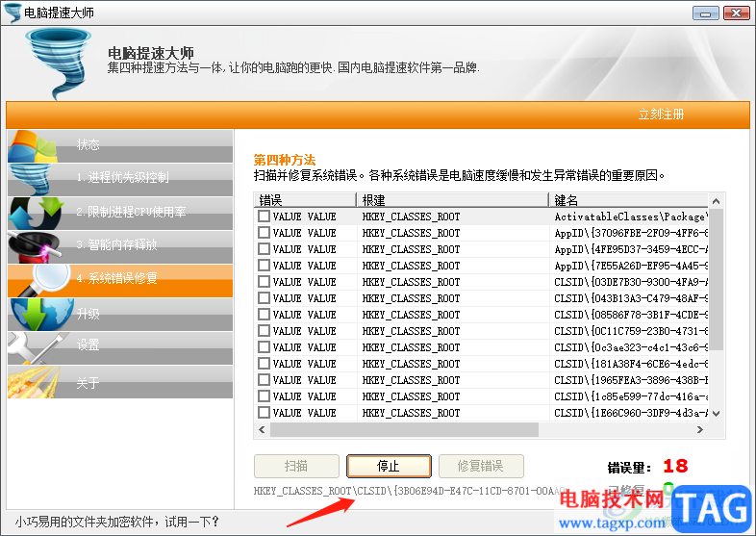Tick checkbox for CLSID\{1965FEA3 row

[x=264, y=380]
